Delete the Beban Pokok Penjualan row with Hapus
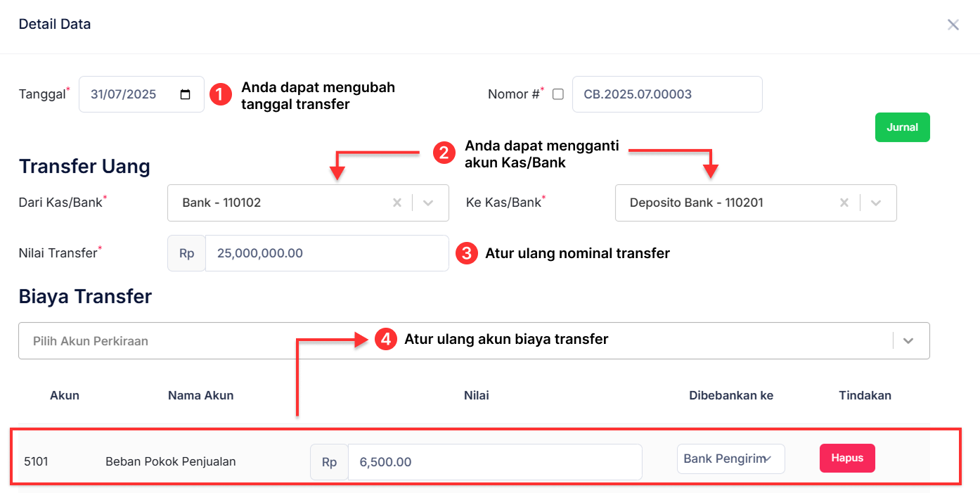This screenshot has width=980, height=493. (847, 458)
